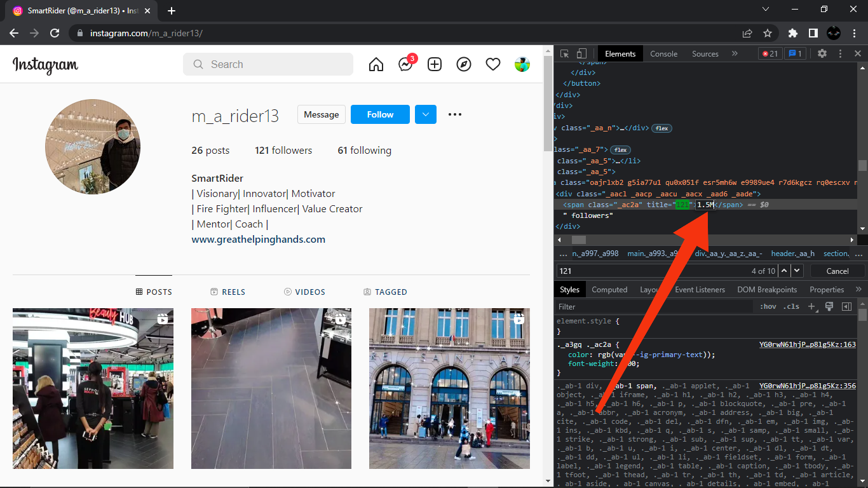Image resolution: width=868 pixels, height=488 pixels.
Task: Click the Instagram Search field
Action: [x=268, y=64]
